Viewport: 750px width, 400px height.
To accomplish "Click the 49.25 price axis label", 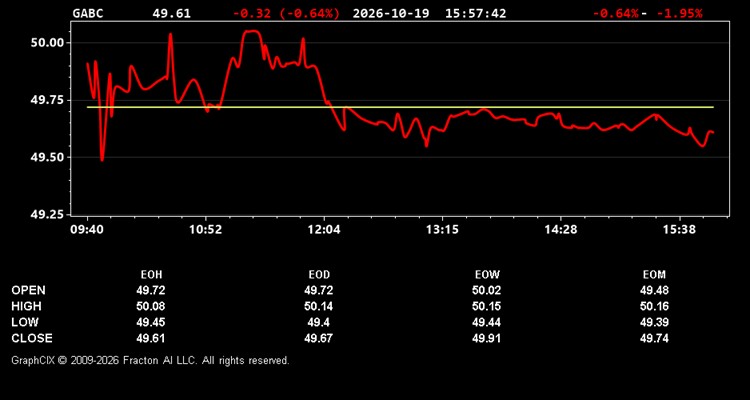I will (x=47, y=215).
